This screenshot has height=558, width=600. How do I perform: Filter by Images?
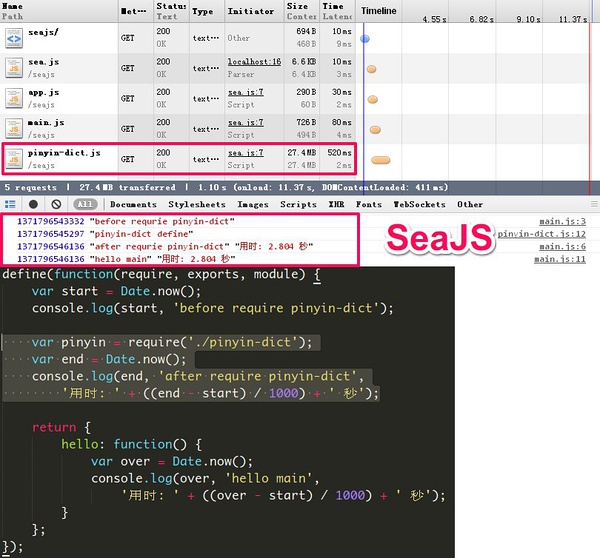pos(253,204)
